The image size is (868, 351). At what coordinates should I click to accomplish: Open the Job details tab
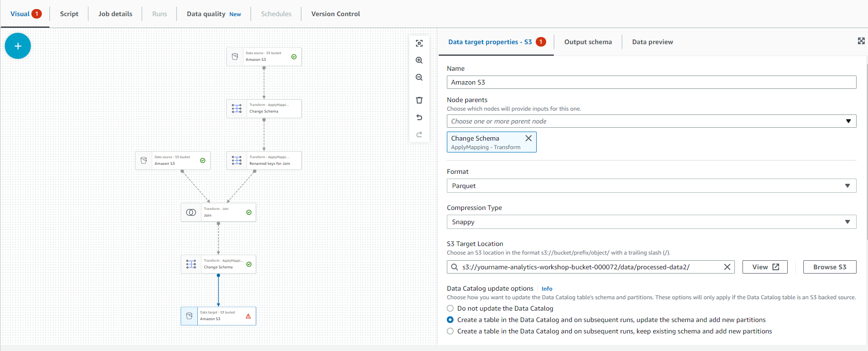(x=115, y=14)
